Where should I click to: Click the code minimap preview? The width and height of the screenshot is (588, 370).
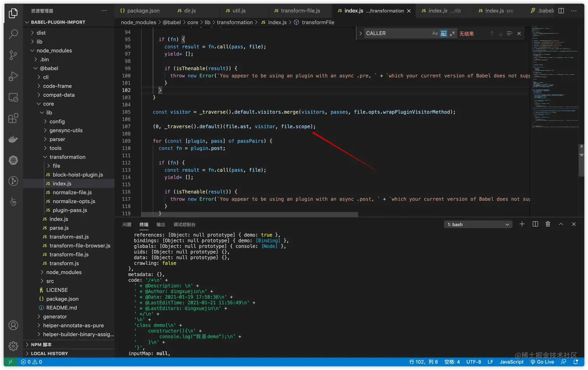(x=554, y=78)
